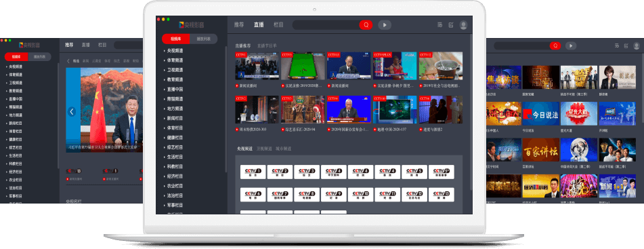Select CCTV-2 财经 channel button

(x=280, y=172)
